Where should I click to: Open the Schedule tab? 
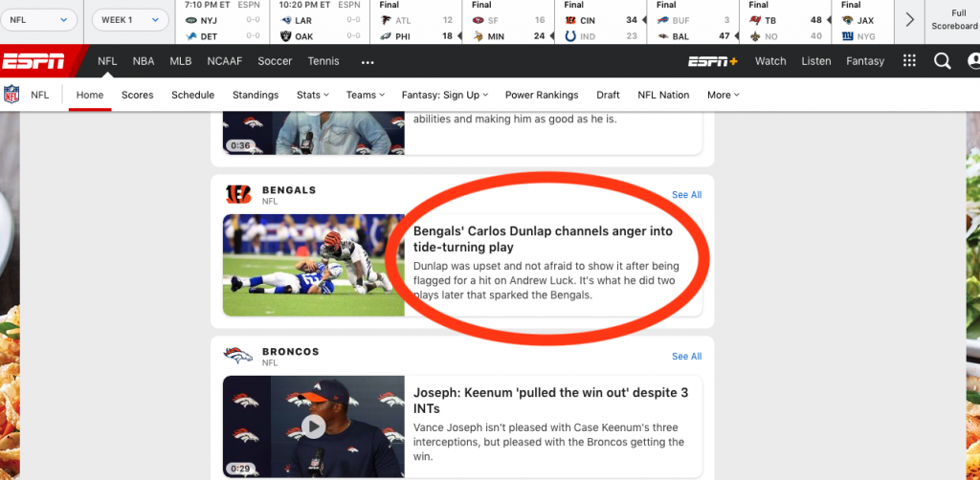click(x=192, y=95)
